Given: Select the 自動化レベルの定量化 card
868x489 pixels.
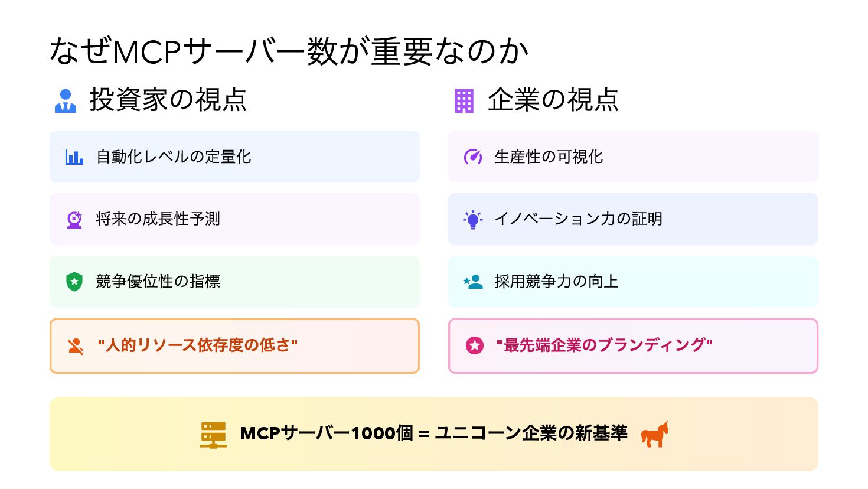Looking at the screenshot, I should pyautogui.click(x=234, y=157).
